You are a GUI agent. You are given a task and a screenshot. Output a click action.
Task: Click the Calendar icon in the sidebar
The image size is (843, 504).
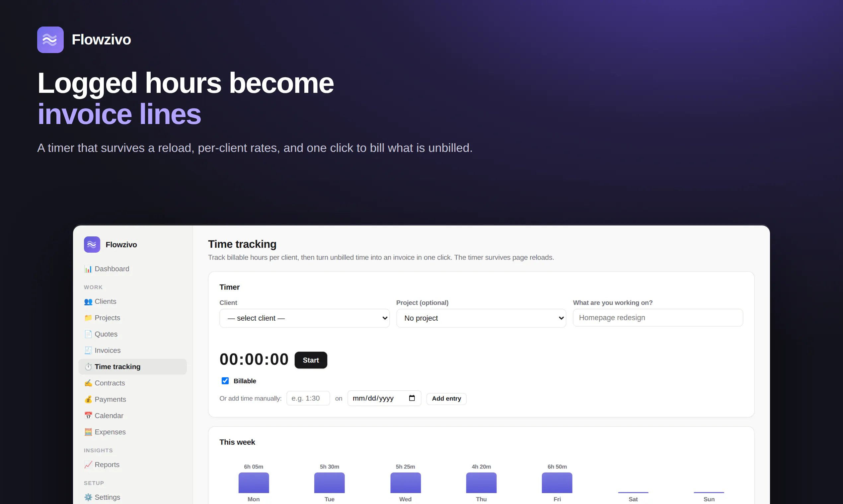88,416
